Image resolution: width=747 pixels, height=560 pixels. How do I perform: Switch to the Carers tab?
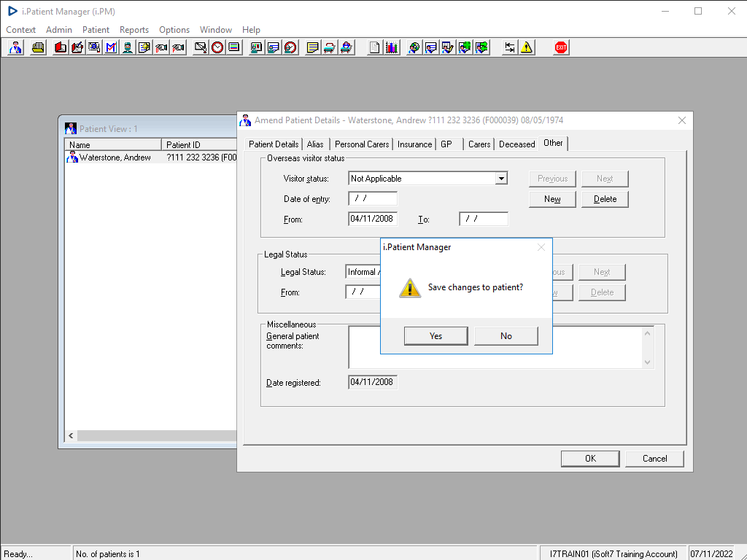479,144
